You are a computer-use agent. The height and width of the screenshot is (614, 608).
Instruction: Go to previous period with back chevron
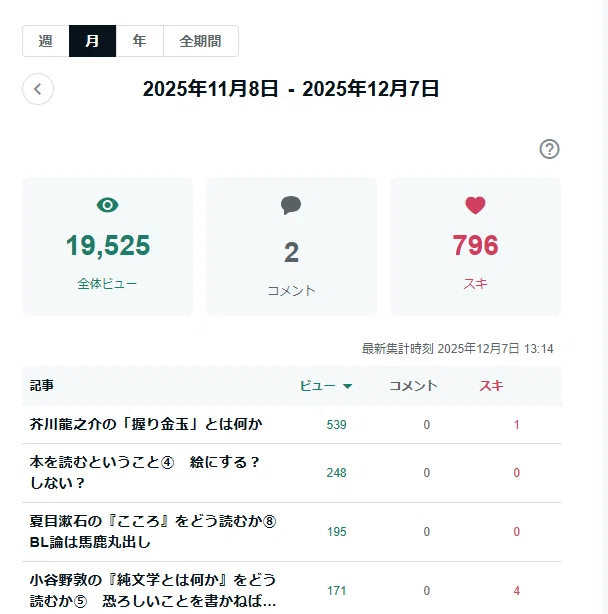pos(38,89)
